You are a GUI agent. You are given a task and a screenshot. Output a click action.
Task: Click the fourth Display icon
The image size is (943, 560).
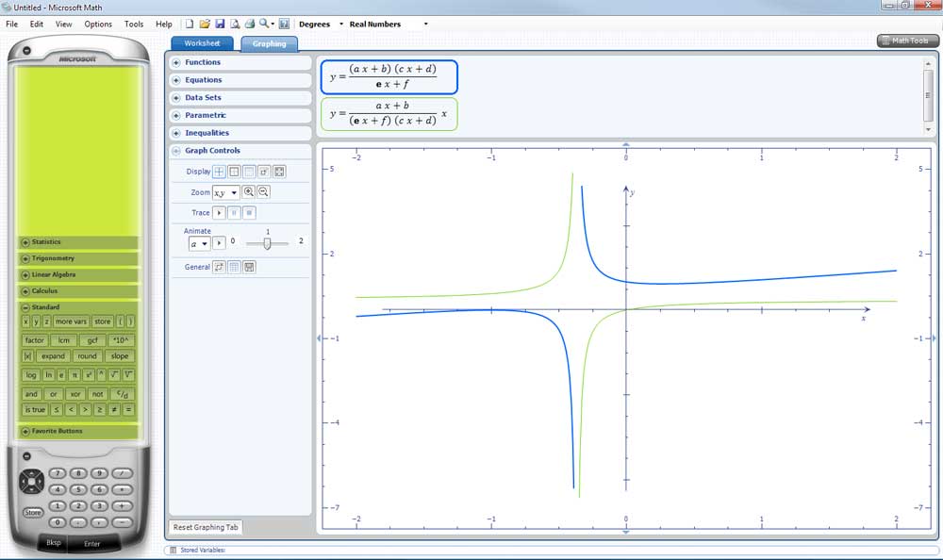click(264, 172)
